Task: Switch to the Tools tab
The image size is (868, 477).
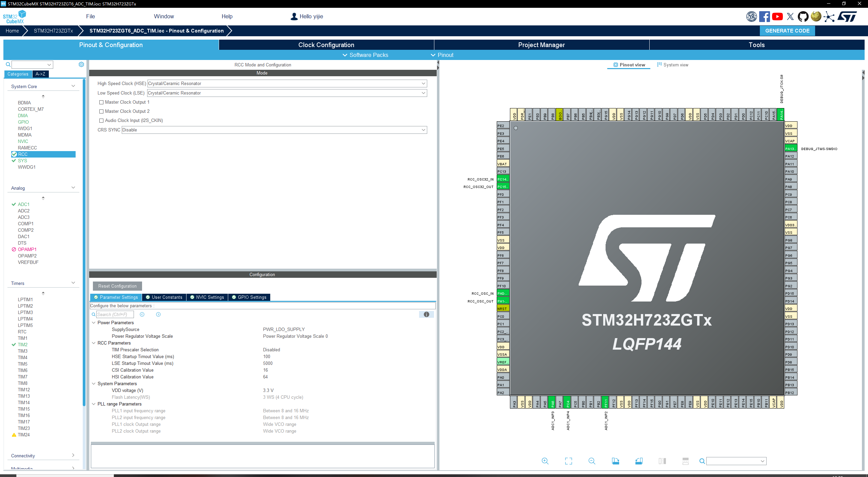Action: coord(757,45)
